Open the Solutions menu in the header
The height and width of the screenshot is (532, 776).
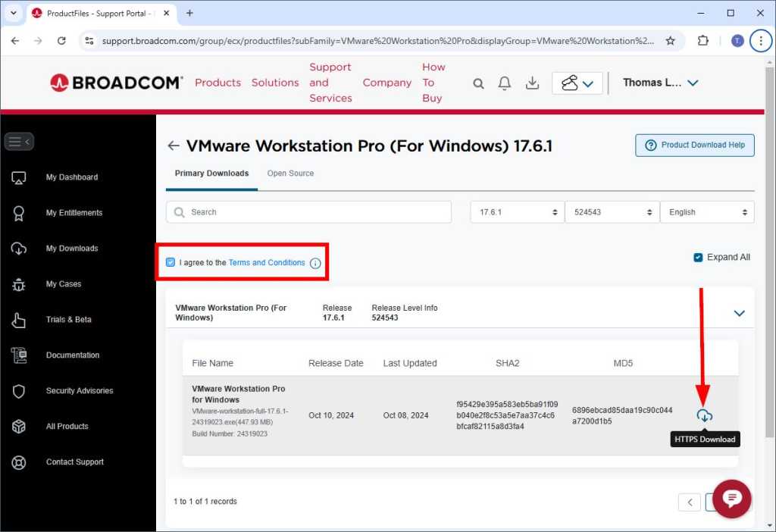click(275, 83)
